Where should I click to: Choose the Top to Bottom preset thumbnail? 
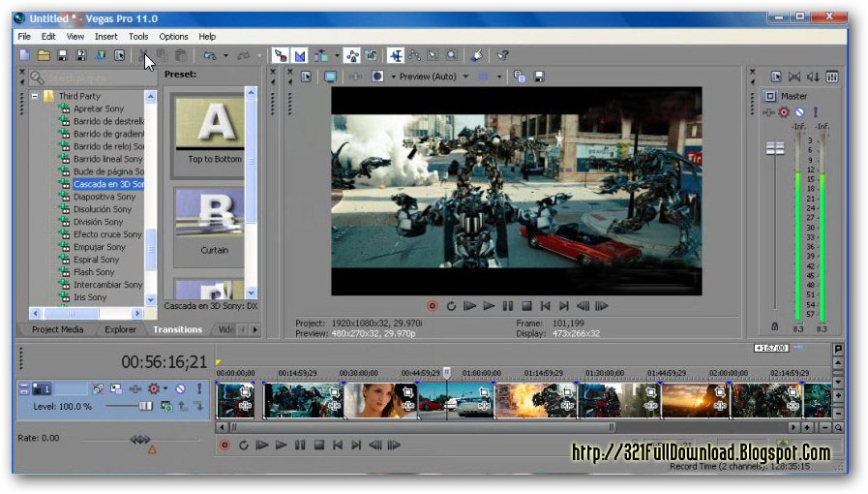(x=210, y=125)
